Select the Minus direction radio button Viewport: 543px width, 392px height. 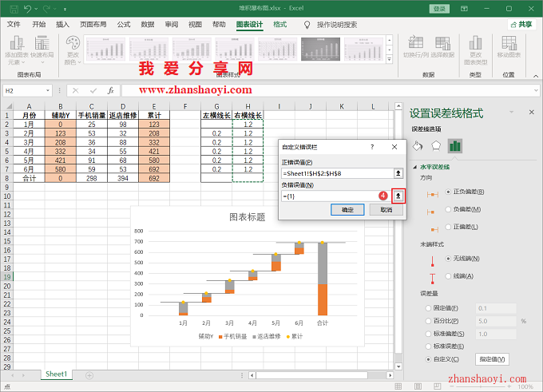449,209
